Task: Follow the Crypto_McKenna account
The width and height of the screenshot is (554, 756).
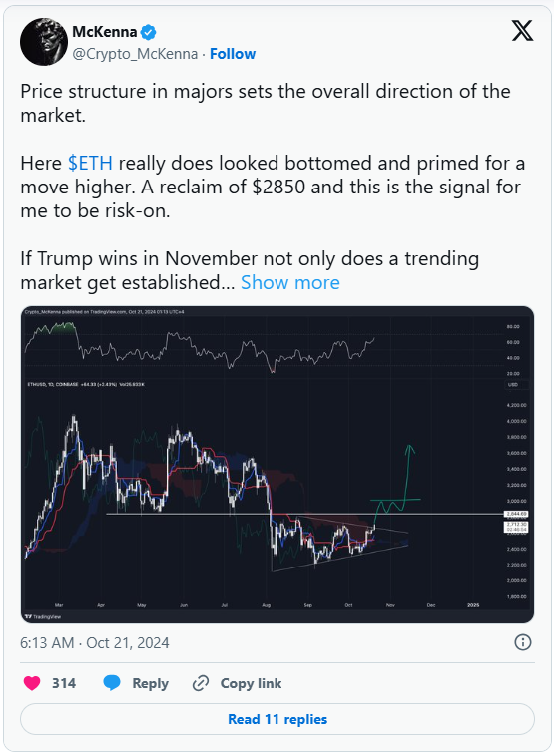Action: click(233, 54)
